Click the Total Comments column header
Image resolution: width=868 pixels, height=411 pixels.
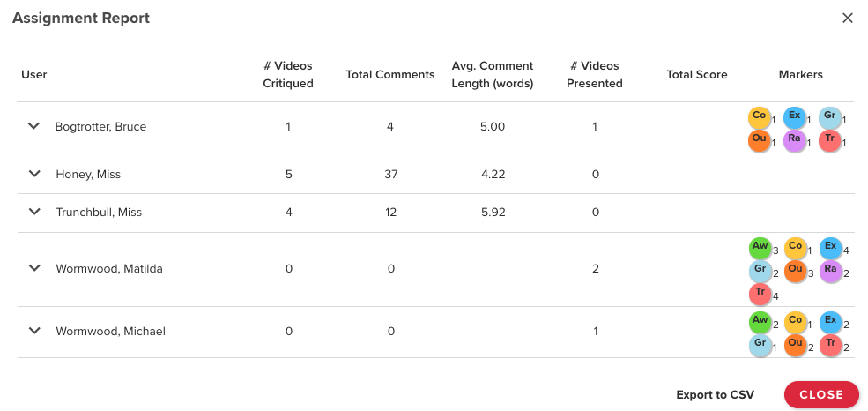coord(390,75)
